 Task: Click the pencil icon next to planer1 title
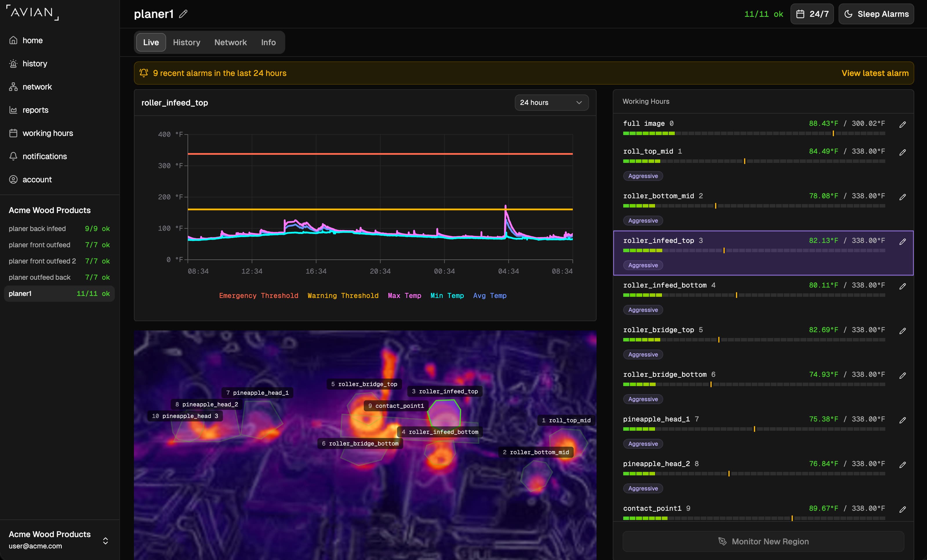tap(183, 14)
